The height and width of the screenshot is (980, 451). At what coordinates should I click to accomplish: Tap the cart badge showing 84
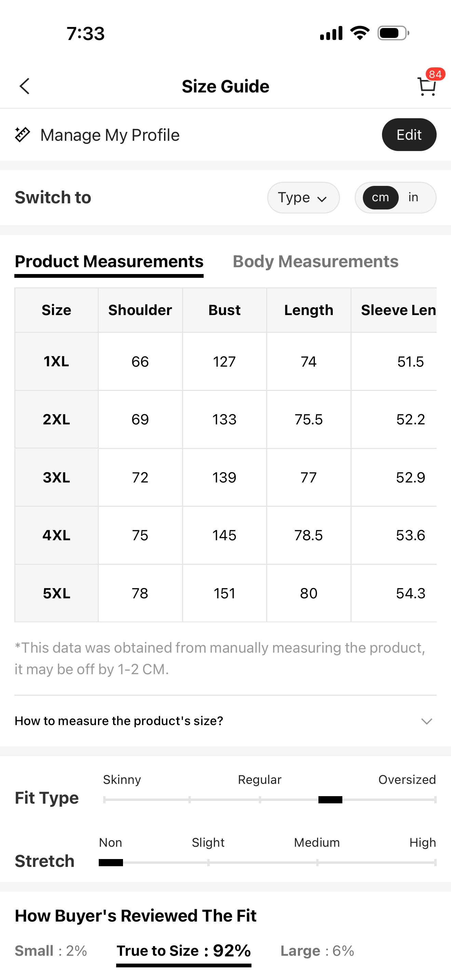coord(435,74)
